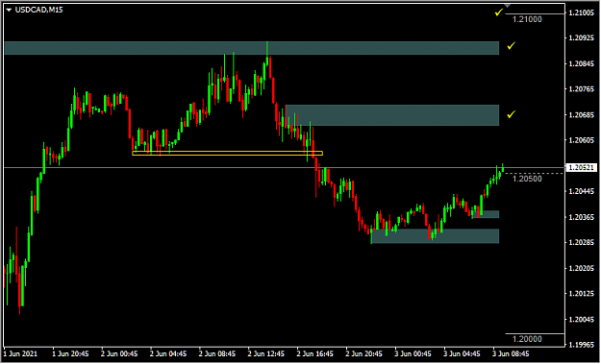Click the 1.20000 level label

click(x=527, y=339)
